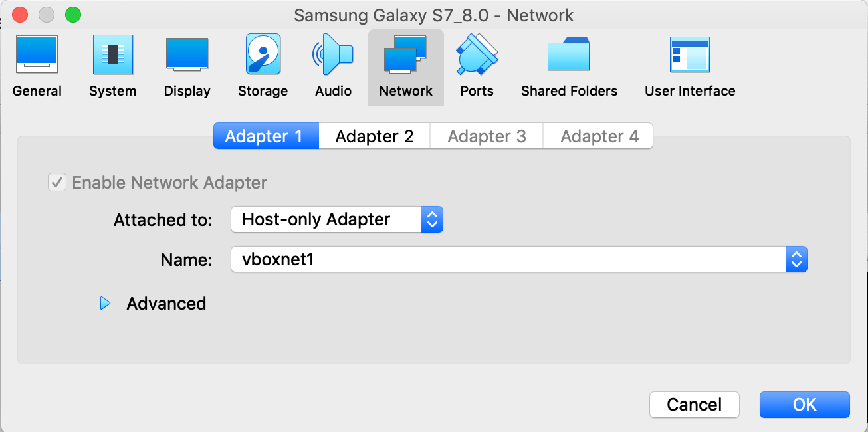Image resolution: width=868 pixels, height=432 pixels.
Task: Click the Adapter 3 tab label
Action: (x=486, y=136)
